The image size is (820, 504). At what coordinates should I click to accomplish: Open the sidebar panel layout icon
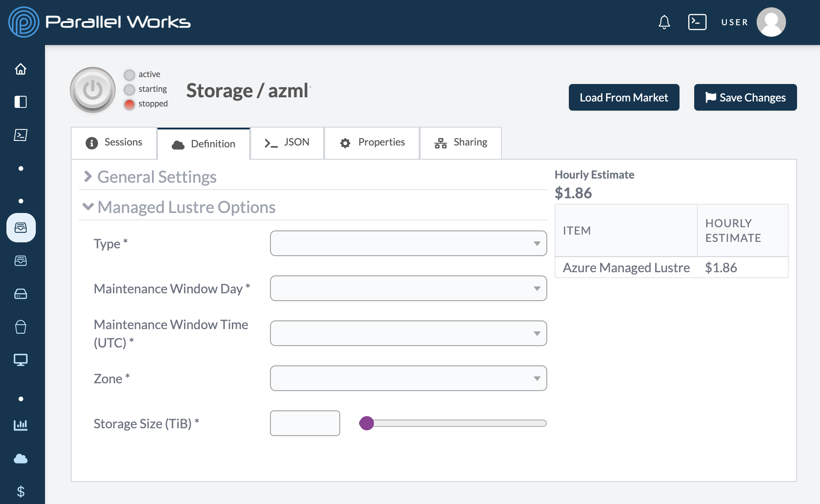pos(21,102)
